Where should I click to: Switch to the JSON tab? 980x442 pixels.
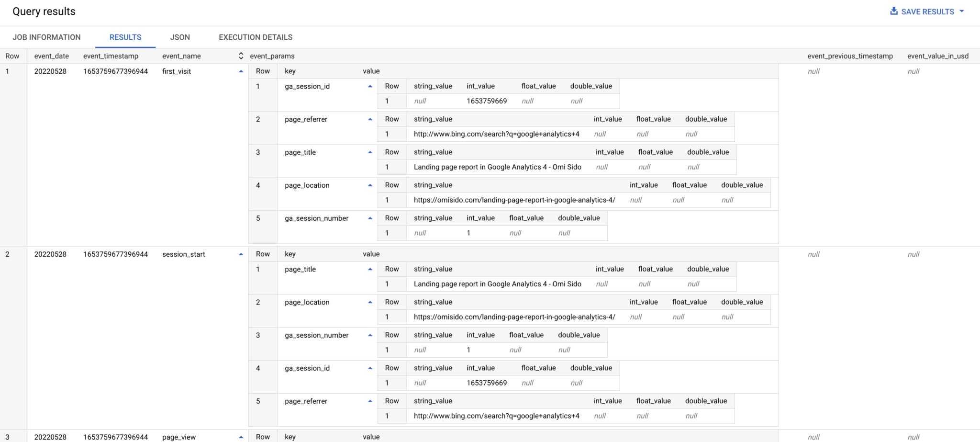click(x=180, y=37)
